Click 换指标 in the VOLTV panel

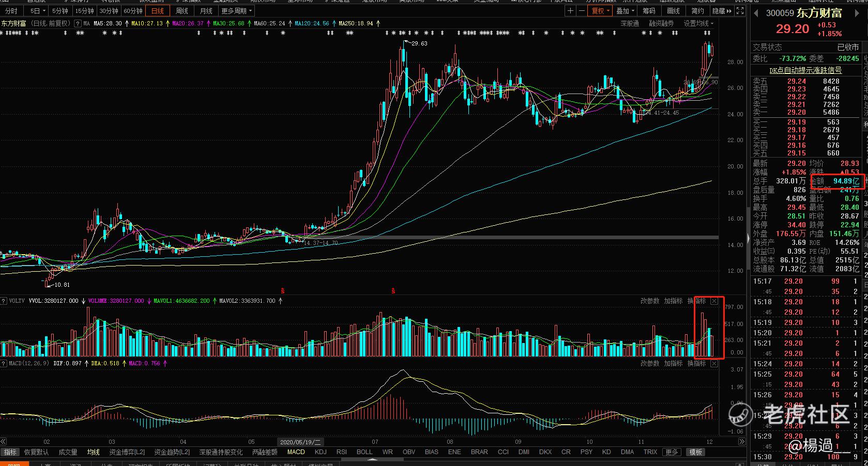(x=696, y=301)
